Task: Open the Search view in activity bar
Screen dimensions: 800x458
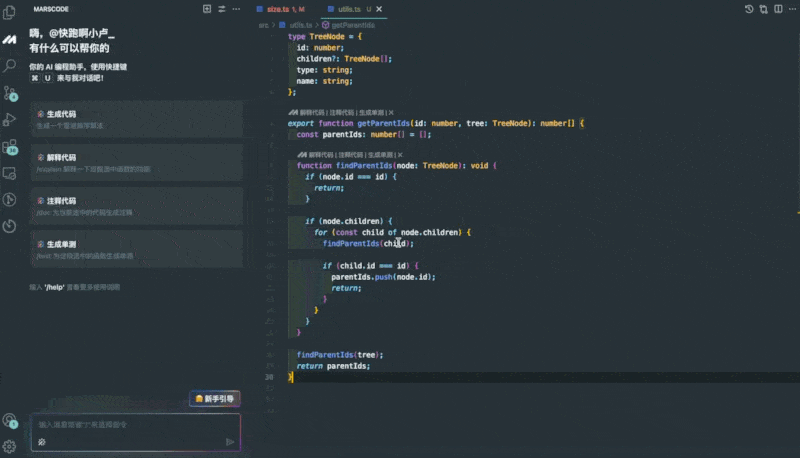Action: [x=9, y=66]
